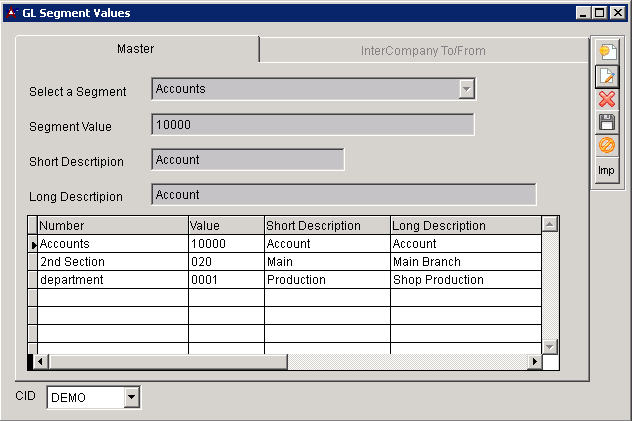Viewport: 632px width, 421px height.
Task: Select the Master tab
Action: point(135,49)
